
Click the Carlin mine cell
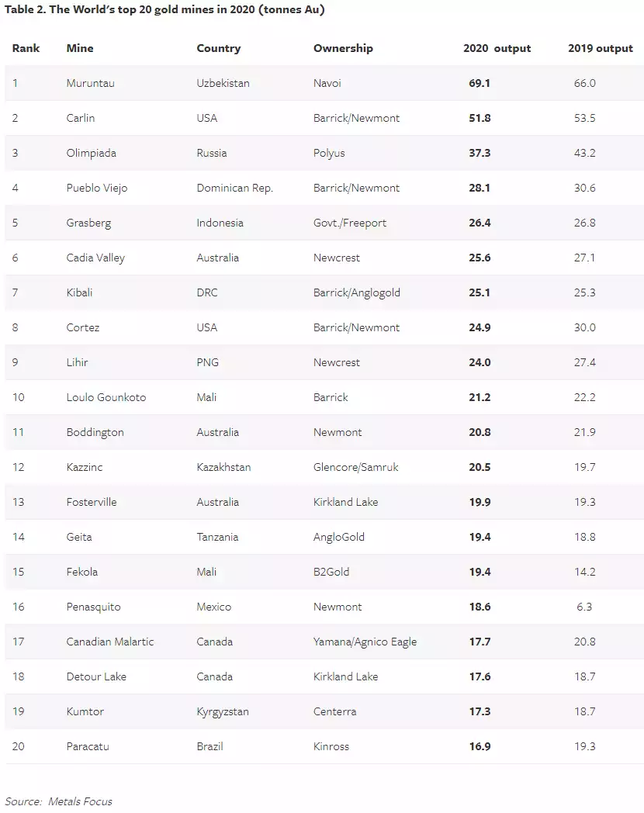click(x=81, y=118)
